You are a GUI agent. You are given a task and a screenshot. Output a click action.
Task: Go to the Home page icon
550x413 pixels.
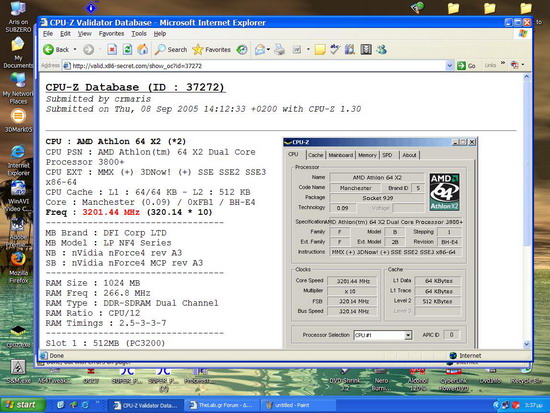coord(142,49)
